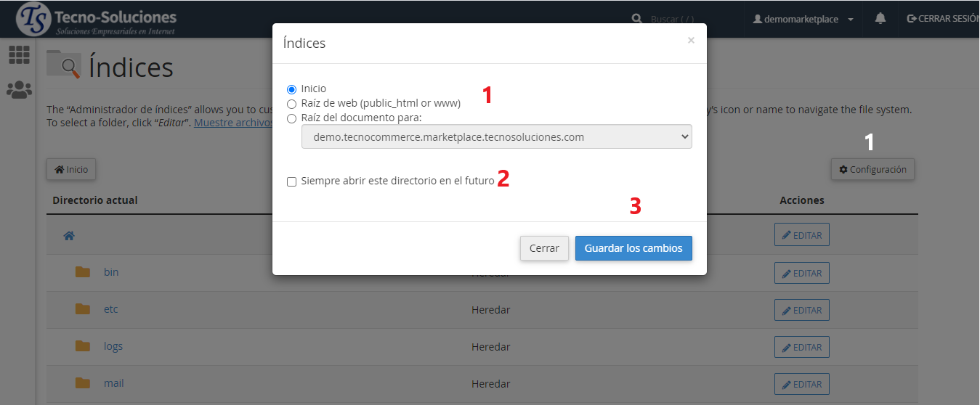This screenshot has height=405, width=980.
Task: Enable Siempre abrir este directorio checkbox
Action: 292,181
